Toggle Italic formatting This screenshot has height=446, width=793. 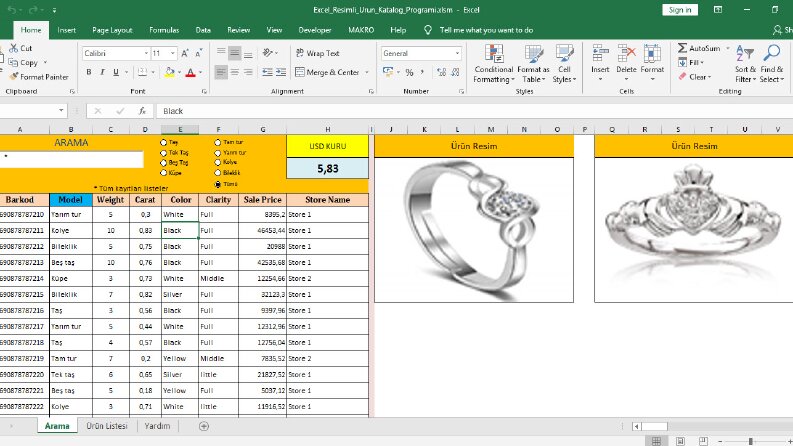tap(102, 72)
